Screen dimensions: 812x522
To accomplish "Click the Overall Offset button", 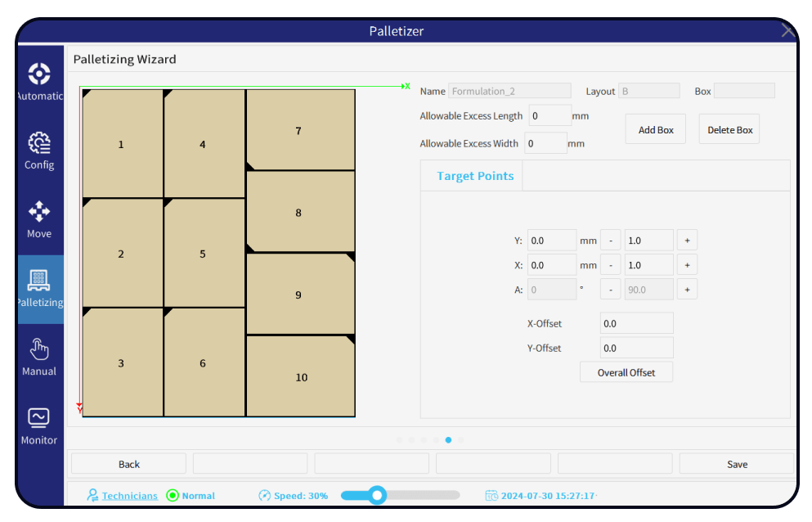I will coord(626,372).
